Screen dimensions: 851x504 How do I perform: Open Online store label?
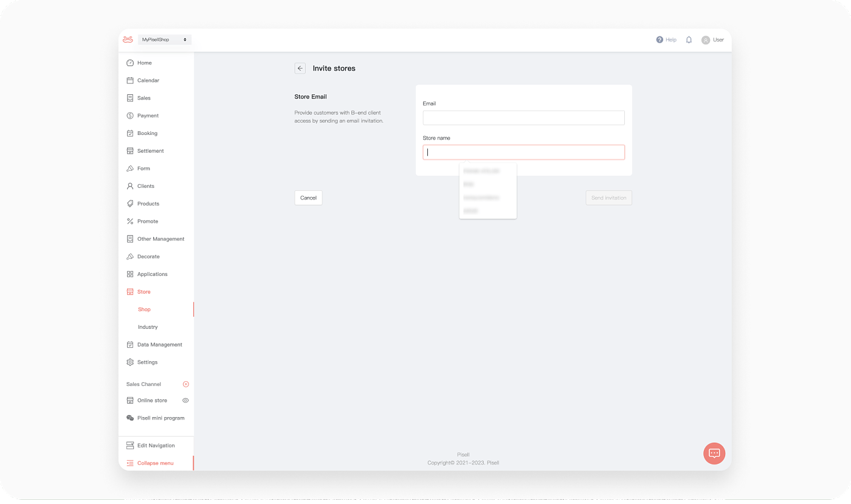152,401
